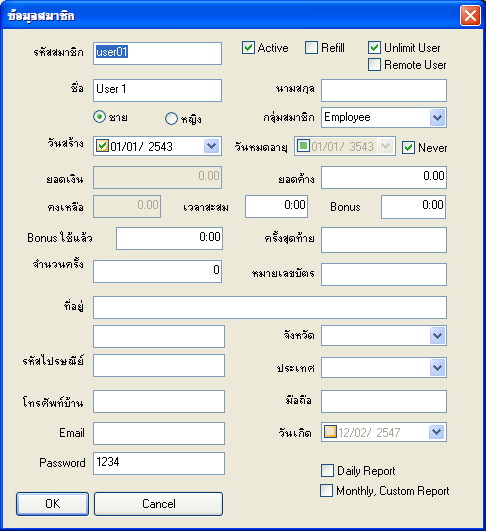Enable the Daily Report checkbox
Viewport: 486px width, 531px height.
(327, 470)
